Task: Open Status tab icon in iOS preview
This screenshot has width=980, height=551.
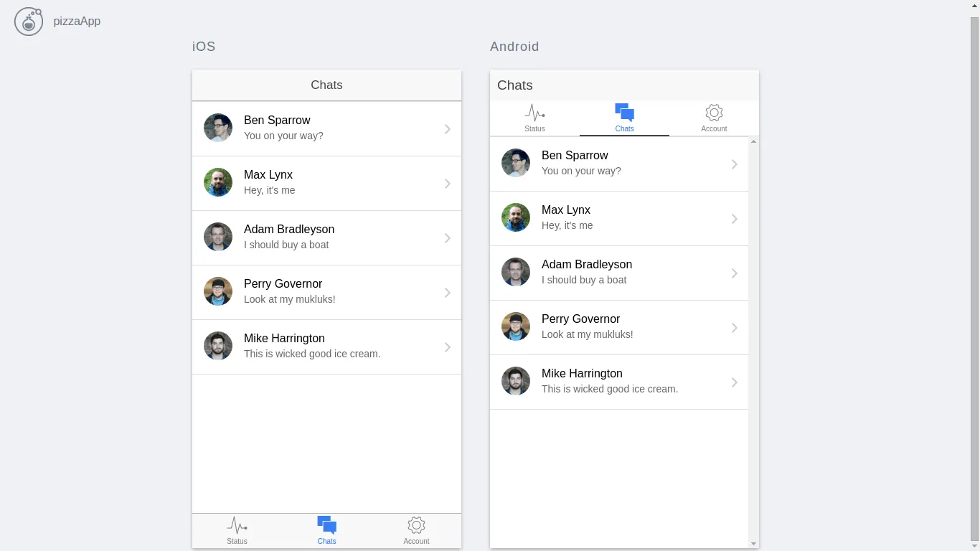Action: click(237, 525)
